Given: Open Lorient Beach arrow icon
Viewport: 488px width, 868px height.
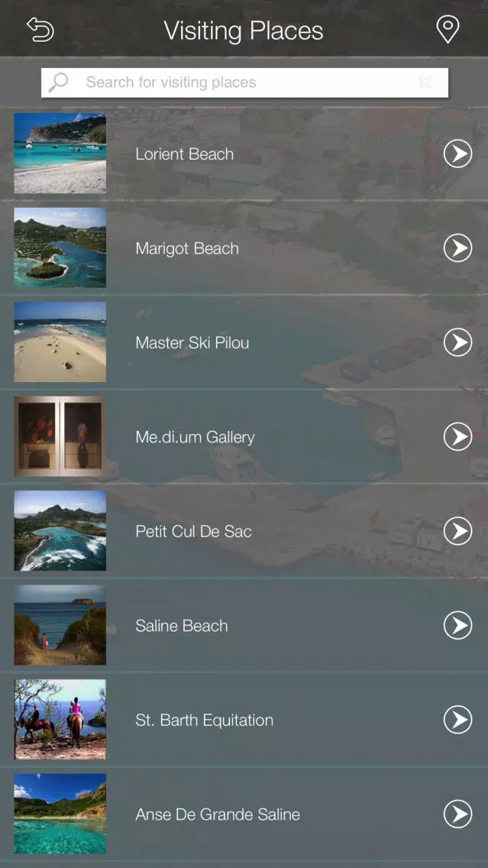Looking at the screenshot, I should (x=457, y=154).
